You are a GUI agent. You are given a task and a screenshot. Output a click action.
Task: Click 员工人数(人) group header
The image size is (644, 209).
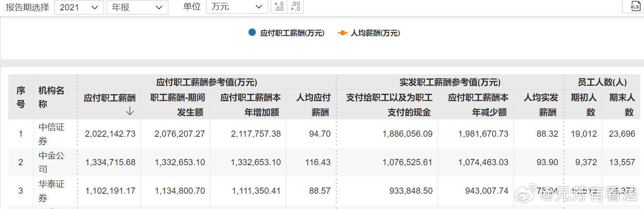point(602,82)
